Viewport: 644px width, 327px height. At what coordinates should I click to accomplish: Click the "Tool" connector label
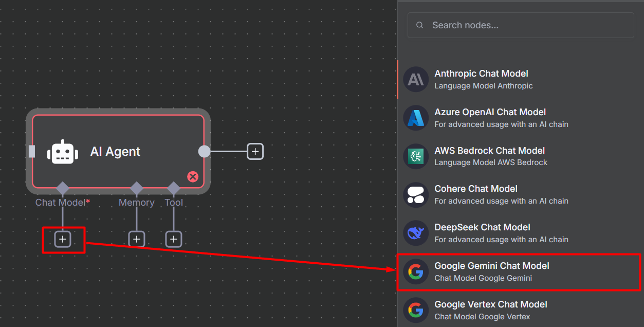174,203
